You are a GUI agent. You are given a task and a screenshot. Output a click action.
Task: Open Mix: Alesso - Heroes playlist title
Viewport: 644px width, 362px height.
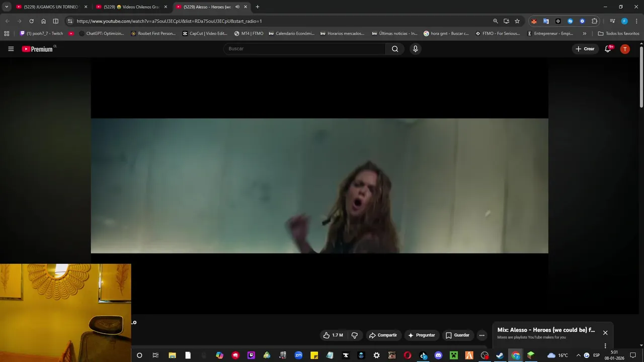pyautogui.click(x=546, y=330)
